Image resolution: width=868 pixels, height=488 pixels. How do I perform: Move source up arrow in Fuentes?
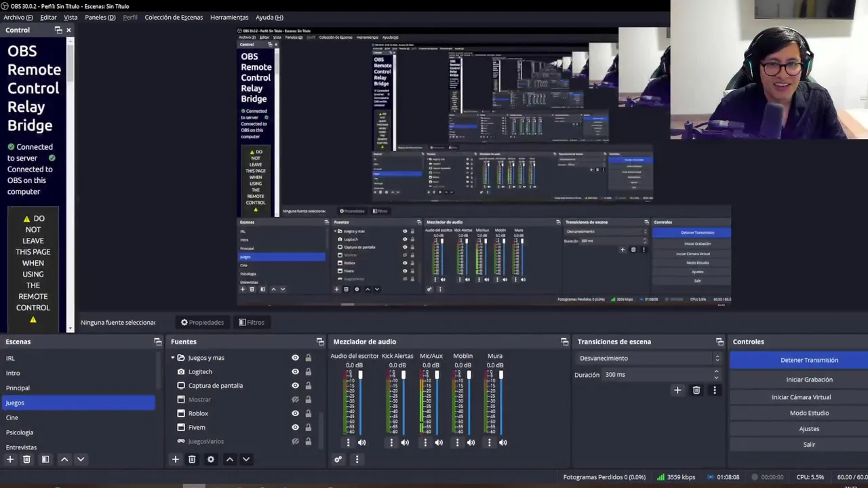click(x=230, y=460)
